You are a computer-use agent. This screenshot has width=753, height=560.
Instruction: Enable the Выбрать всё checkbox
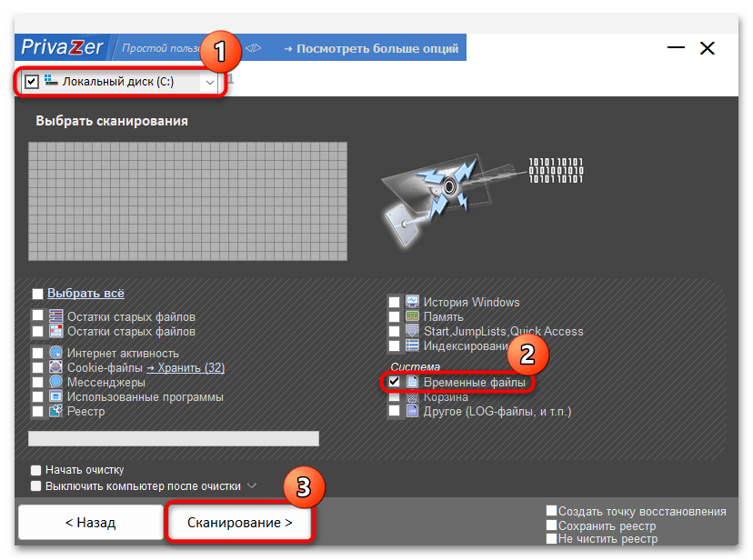(x=37, y=293)
